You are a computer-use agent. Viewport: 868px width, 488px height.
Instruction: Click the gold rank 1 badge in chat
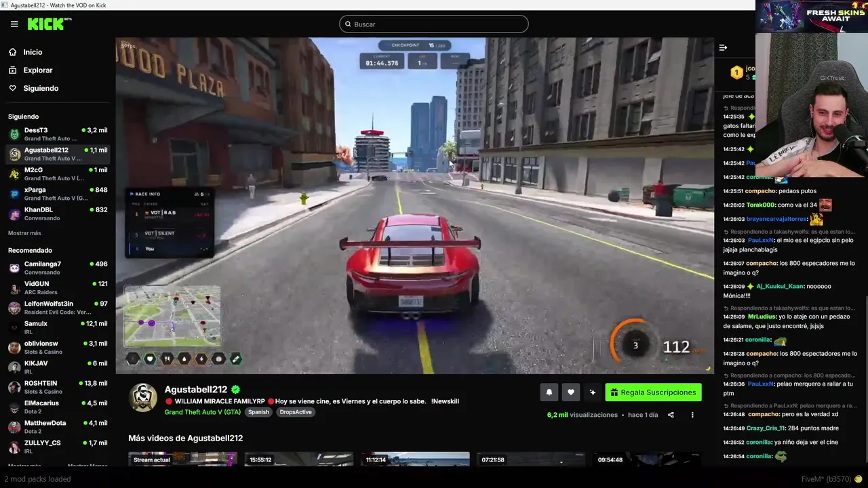pyautogui.click(x=736, y=72)
